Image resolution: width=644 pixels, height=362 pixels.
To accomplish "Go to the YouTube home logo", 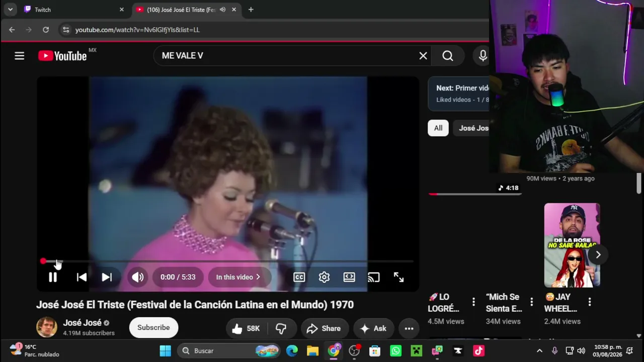I will tap(62, 56).
